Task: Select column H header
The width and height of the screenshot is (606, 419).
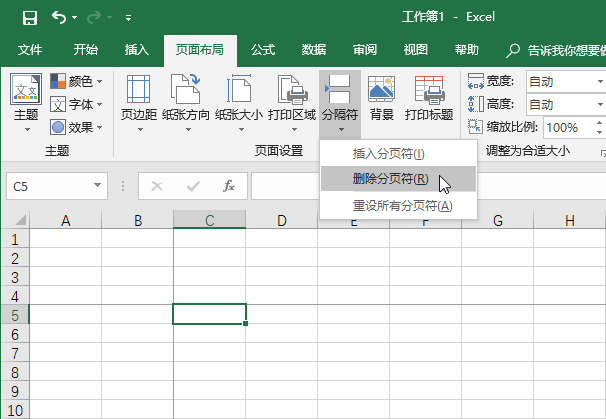Action: tap(570, 220)
